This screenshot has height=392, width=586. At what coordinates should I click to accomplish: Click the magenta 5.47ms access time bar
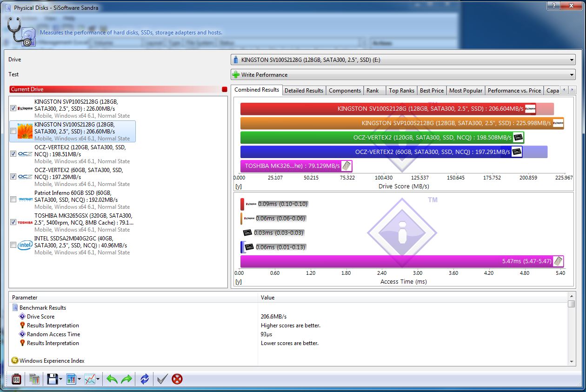402,261
